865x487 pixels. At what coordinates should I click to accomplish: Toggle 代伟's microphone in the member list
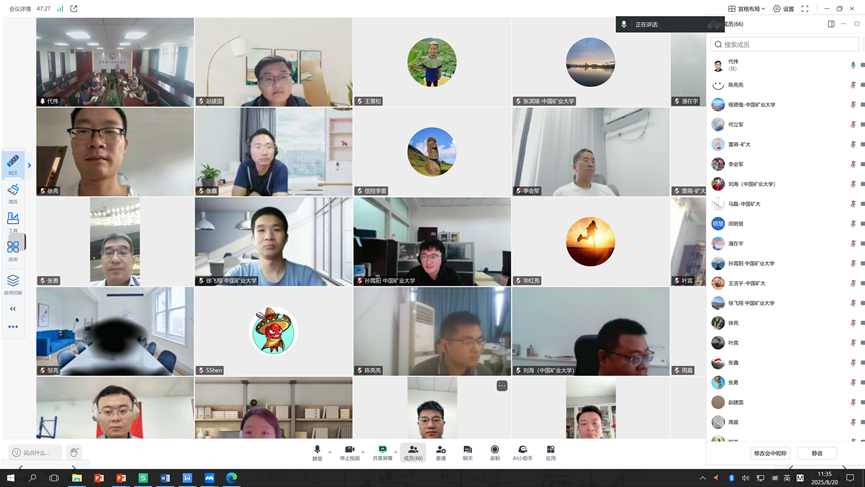pyautogui.click(x=853, y=65)
